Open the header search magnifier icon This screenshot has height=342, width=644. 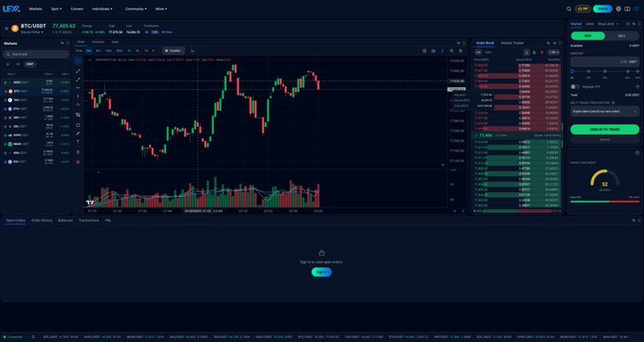tap(569, 9)
